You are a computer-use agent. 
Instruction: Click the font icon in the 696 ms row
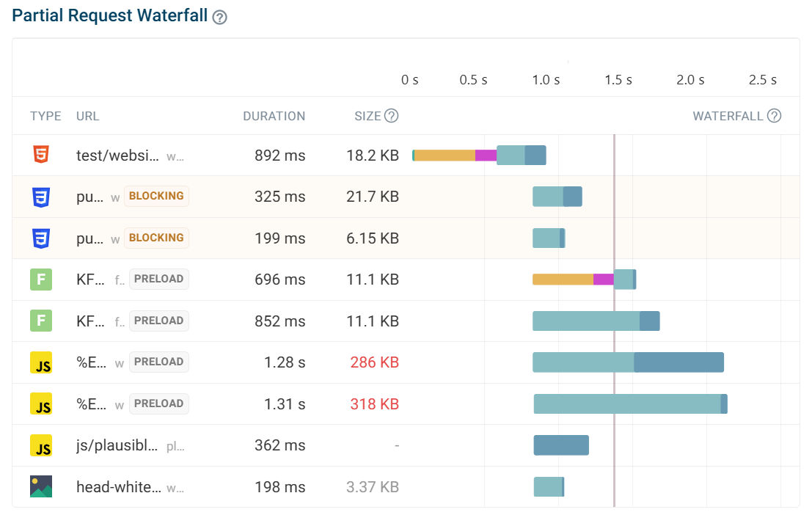point(41,280)
